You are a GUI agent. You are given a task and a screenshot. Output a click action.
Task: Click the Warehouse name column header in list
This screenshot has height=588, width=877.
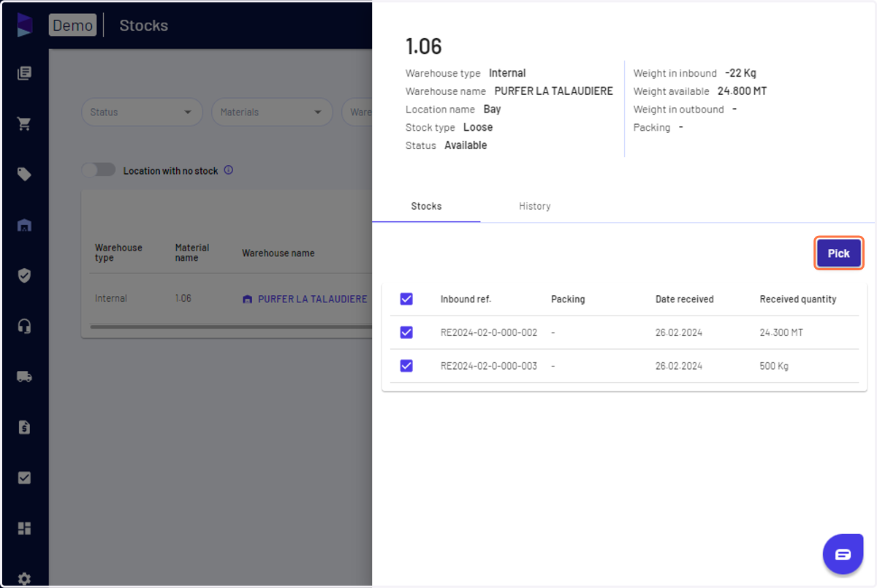(278, 253)
